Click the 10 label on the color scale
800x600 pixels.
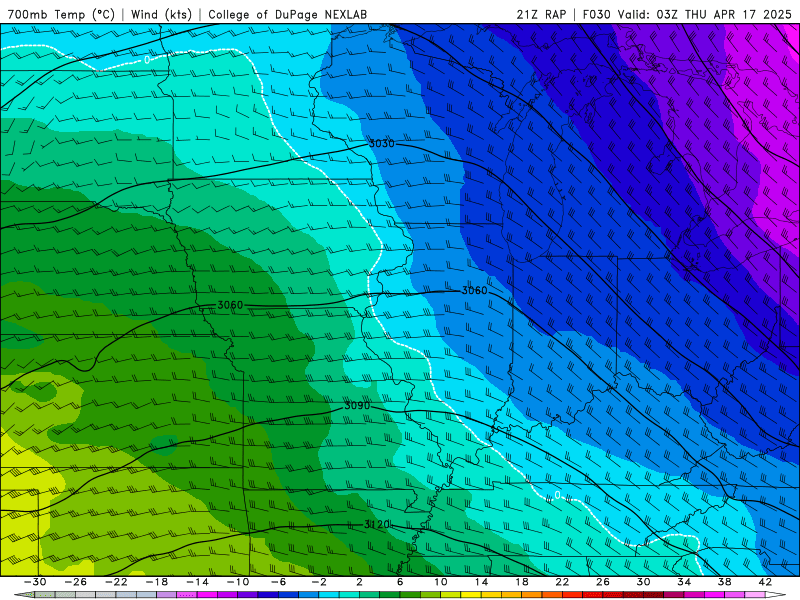click(441, 582)
